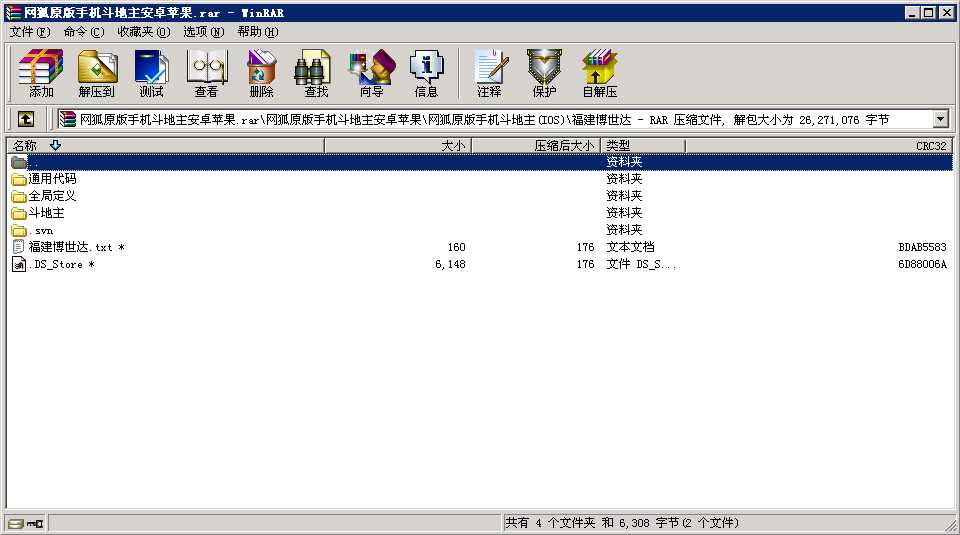Click type 文本文档 of 福建博世达.txt
Image resolution: width=960 pixels, height=535 pixels.
(630, 247)
